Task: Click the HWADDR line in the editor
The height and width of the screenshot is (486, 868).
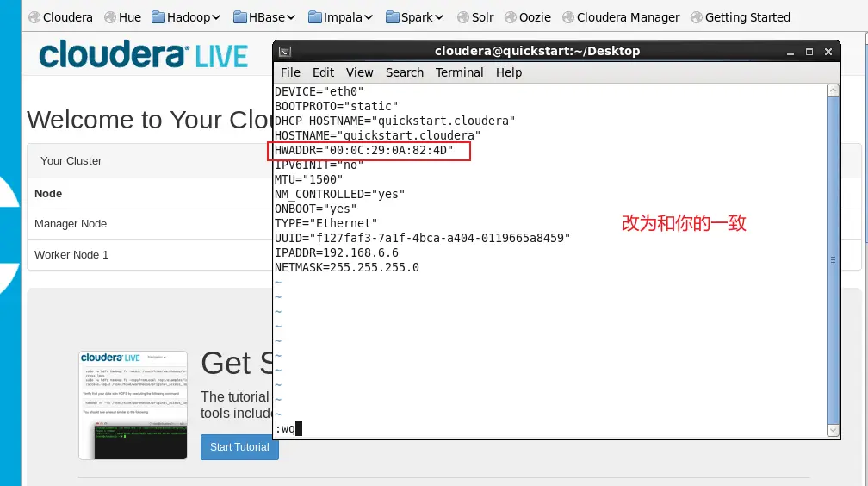Action: [x=363, y=150]
